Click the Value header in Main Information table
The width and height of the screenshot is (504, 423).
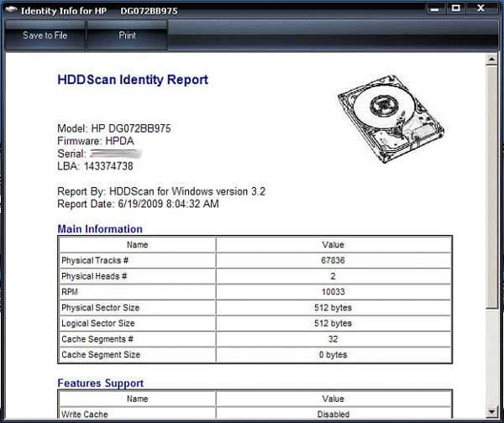coord(333,245)
